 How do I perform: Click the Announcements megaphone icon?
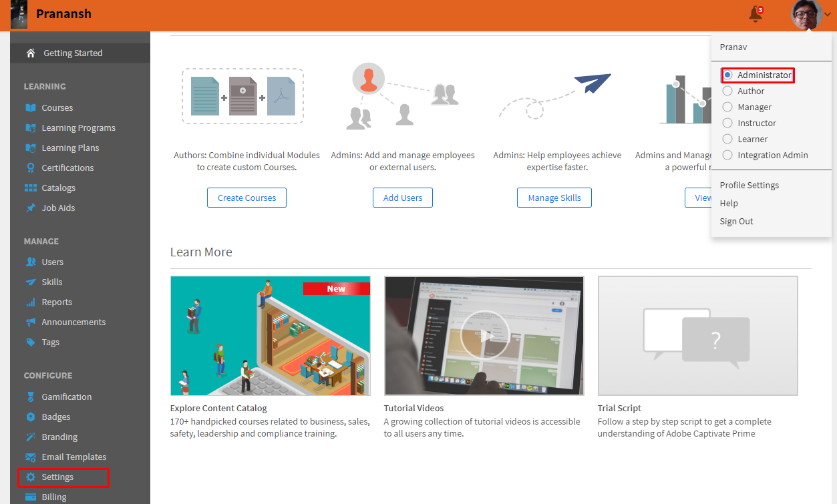31,322
